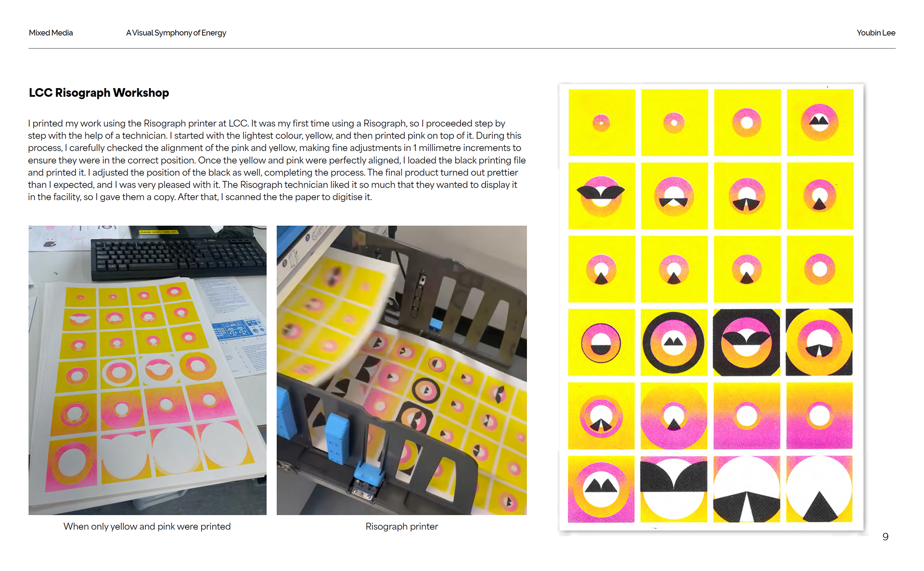
Task: Click the LCC Risograph Workshop heading
Action: [x=99, y=93]
